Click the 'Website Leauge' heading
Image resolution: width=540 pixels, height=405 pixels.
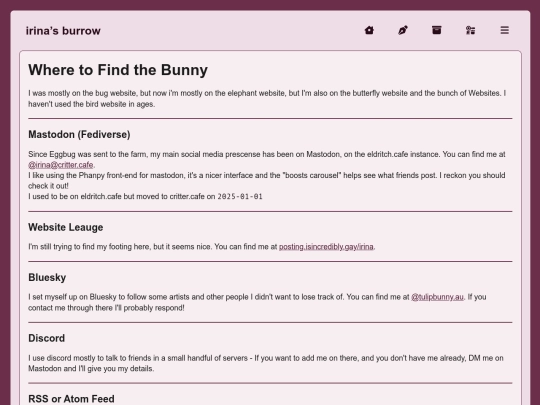click(x=66, y=227)
